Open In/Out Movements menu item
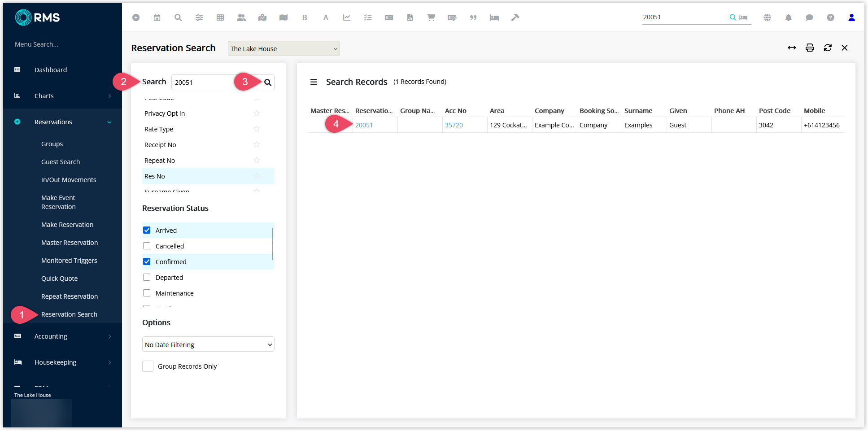Viewport: 868px width, 431px height. (x=69, y=180)
